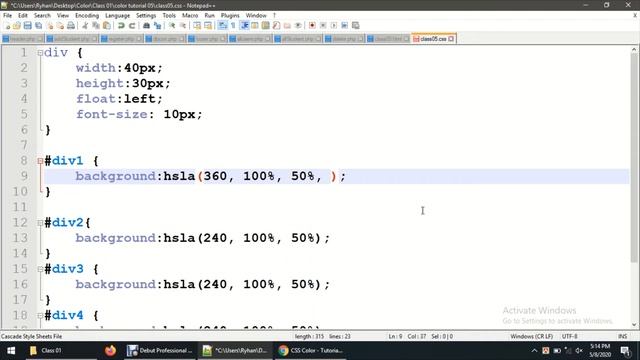Screen dimensions: 640x360
Task: Click the Copy toolbar icon
Action: point(96,26)
